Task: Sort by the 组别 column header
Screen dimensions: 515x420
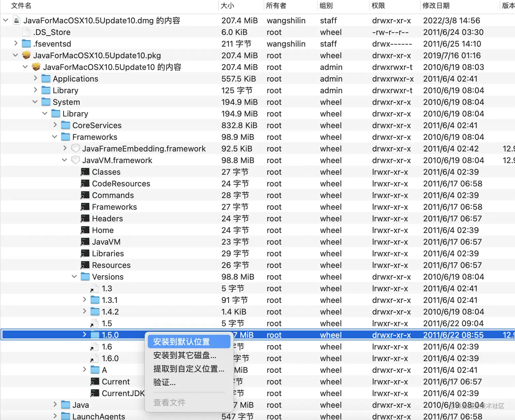Action: (x=326, y=5)
